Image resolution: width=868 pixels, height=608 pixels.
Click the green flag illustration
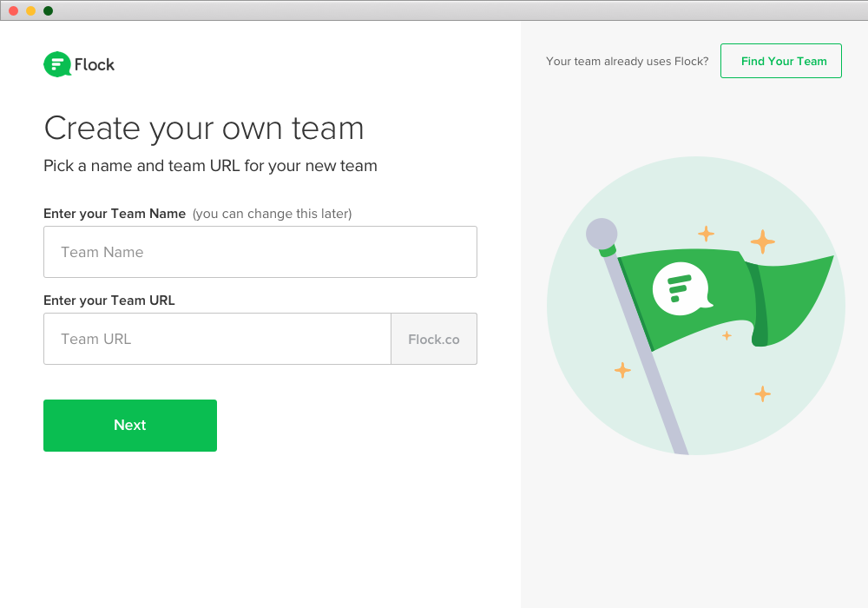(x=725, y=299)
